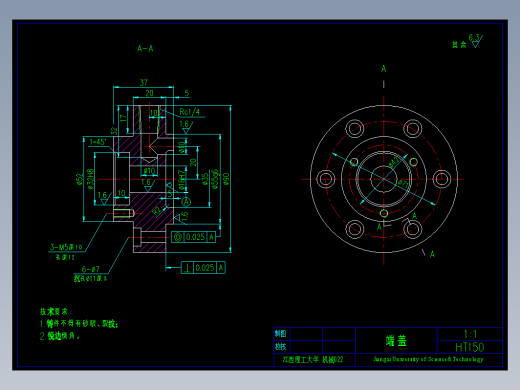Viewport: 520px width, 390px height.
Task: Select the "ø90" outer diameter dimension
Action: [226, 179]
